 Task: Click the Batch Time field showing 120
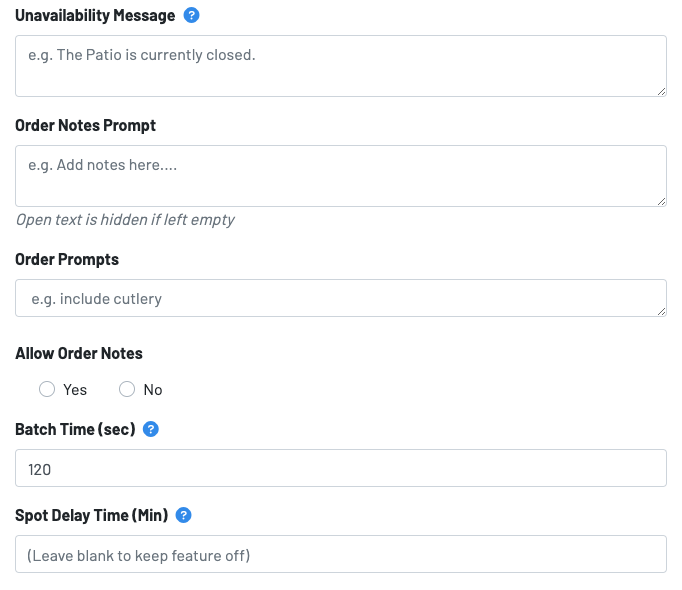coord(340,468)
